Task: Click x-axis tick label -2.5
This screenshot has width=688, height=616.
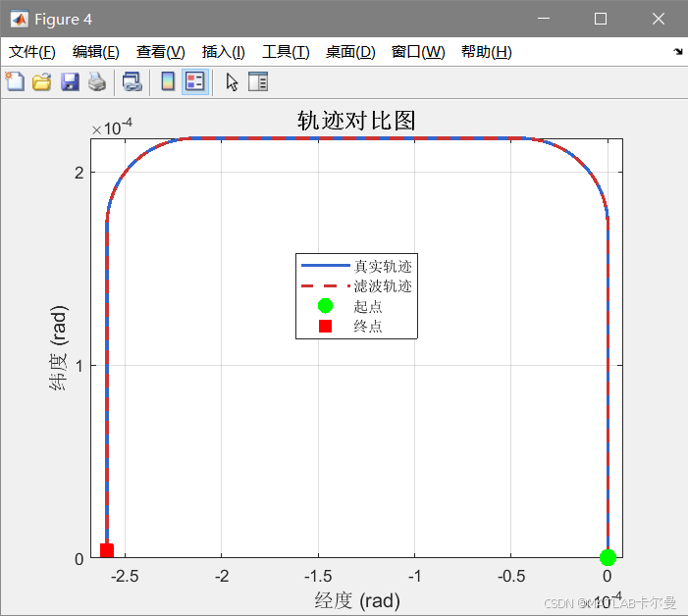Action: tap(125, 576)
